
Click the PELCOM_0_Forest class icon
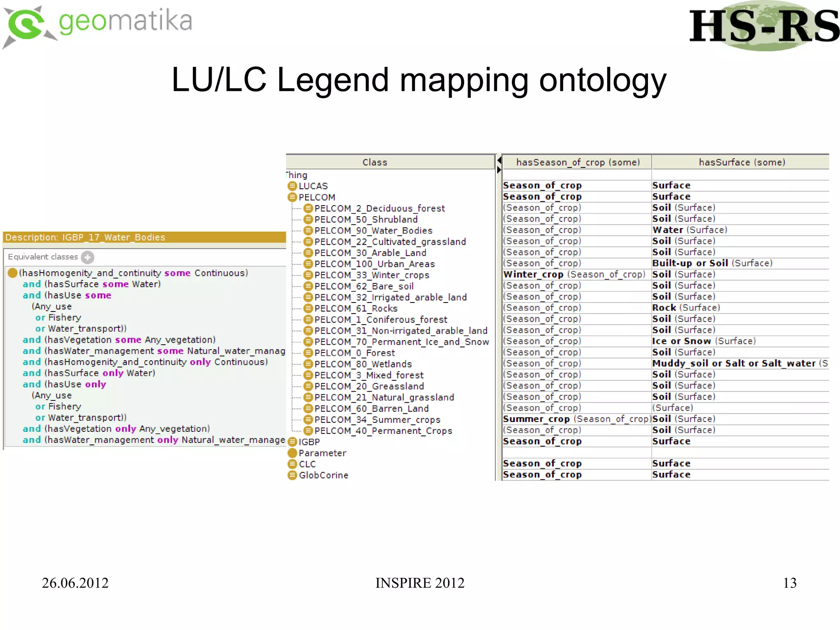308,353
